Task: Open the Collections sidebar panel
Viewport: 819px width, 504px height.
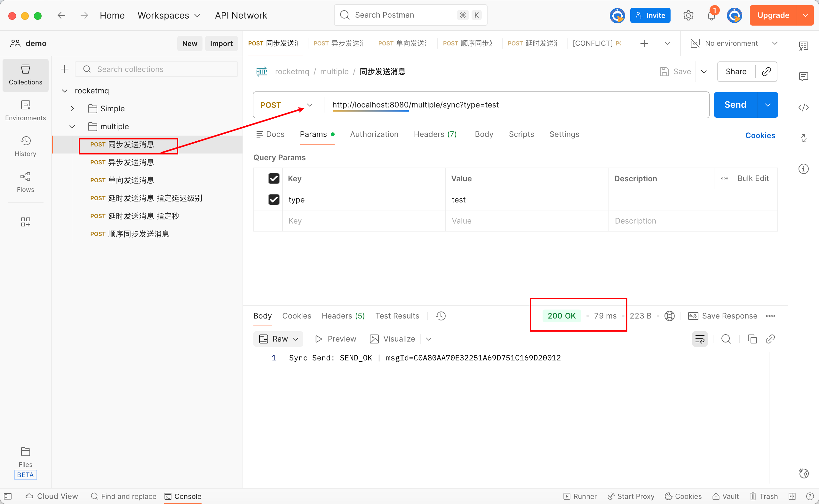Action: click(x=25, y=75)
